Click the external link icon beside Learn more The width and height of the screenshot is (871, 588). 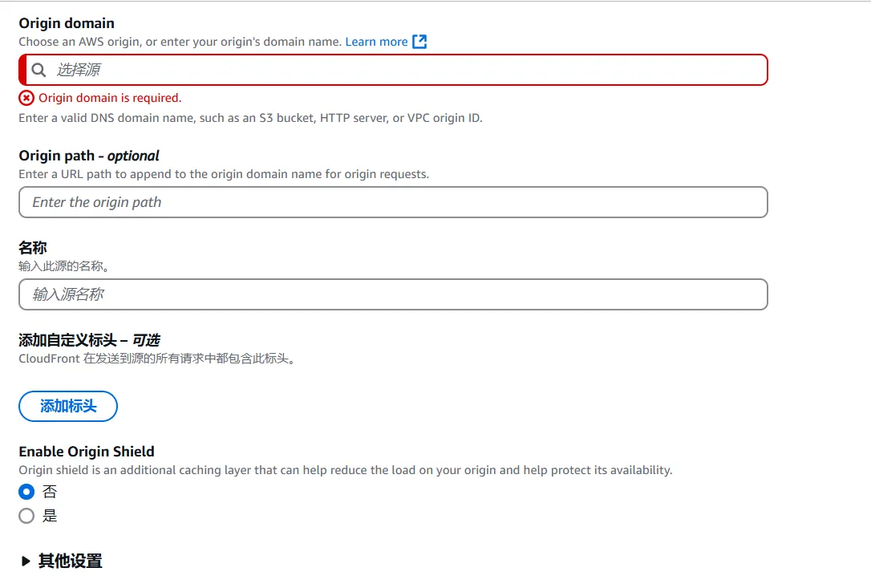pos(419,42)
